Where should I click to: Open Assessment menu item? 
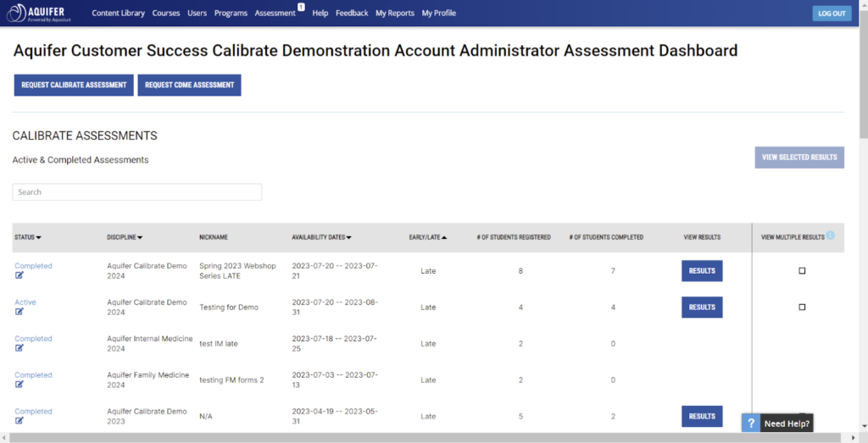point(275,14)
